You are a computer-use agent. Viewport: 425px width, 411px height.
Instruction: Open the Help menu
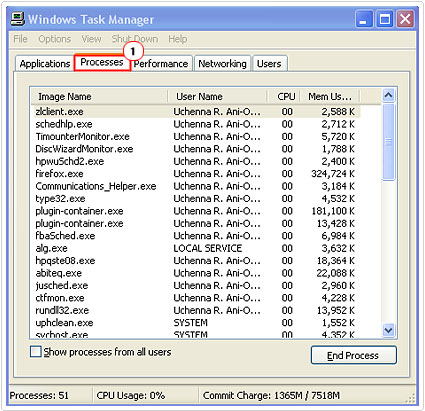coord(178,39)
